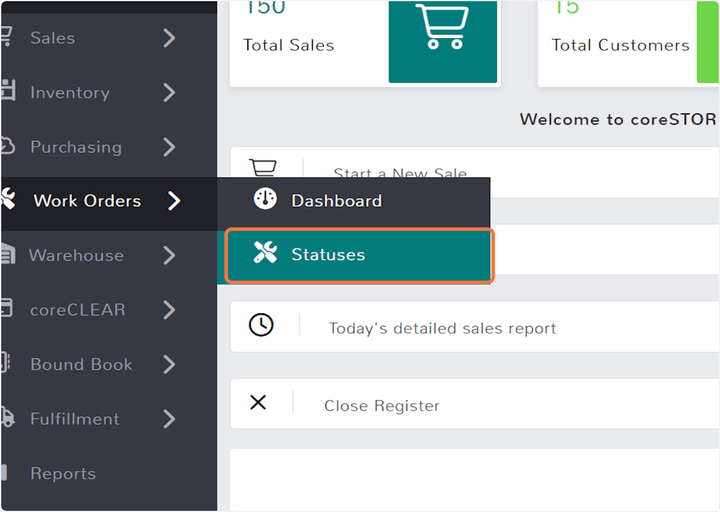Select the Close Register link

click(x=381, y=406)
